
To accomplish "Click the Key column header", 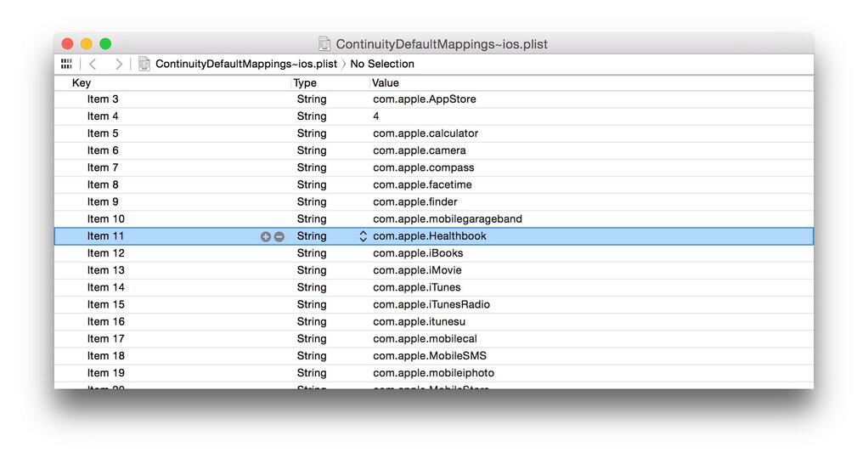I will point(82,82).
